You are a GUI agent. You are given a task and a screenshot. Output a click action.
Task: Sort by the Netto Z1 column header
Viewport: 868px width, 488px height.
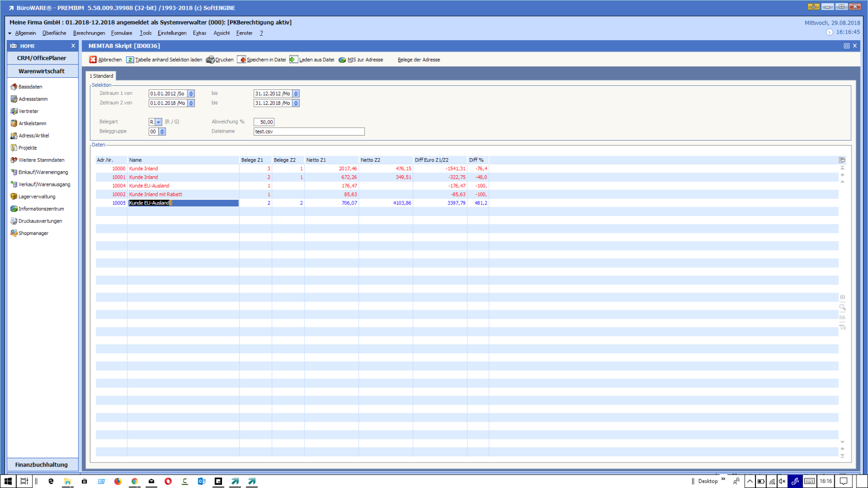click(316, 160)
